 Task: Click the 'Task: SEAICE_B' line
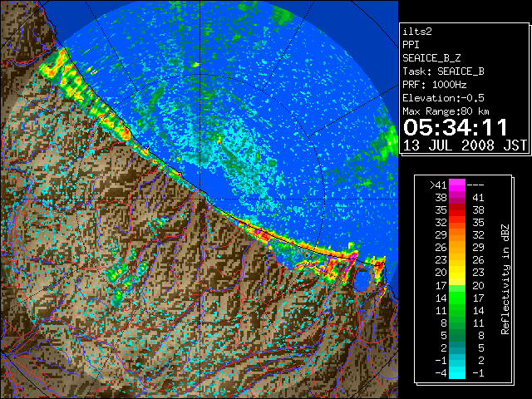click(x=443, y=71)
